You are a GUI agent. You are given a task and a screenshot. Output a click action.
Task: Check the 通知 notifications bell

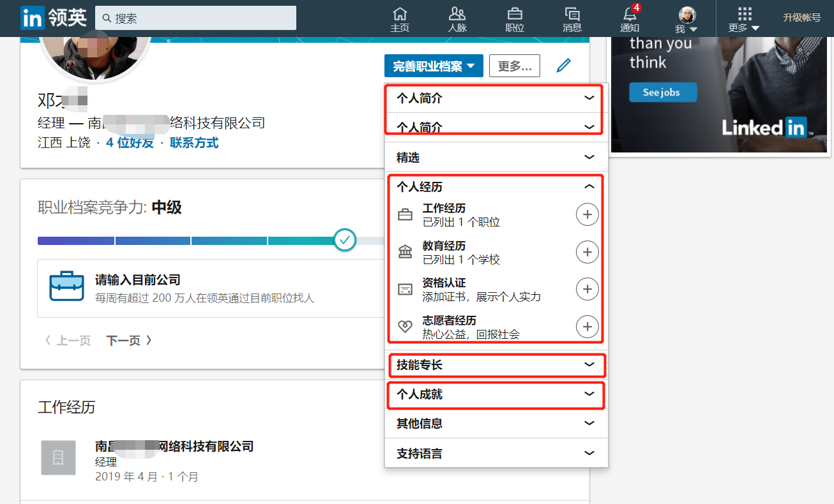630,19
